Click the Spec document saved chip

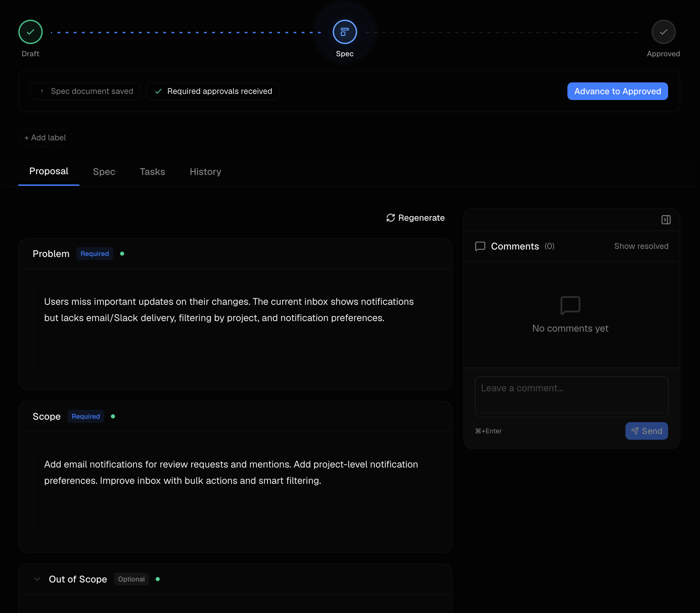pos(85,91)
